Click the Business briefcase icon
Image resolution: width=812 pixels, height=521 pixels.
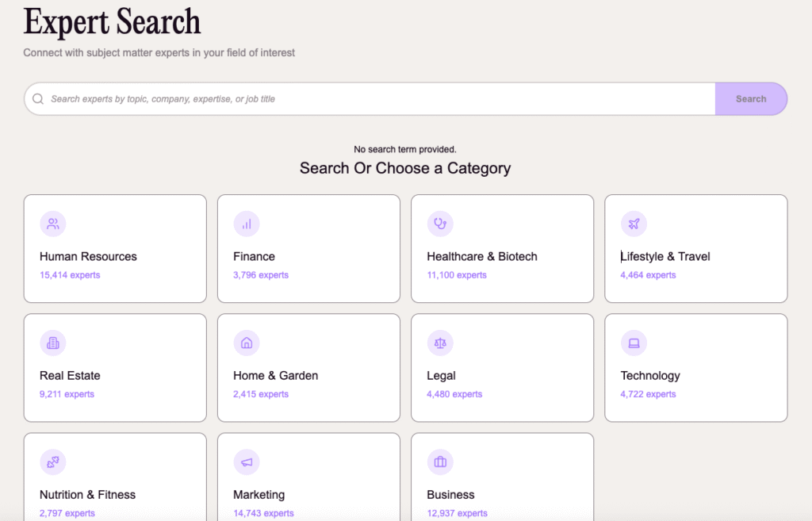pyautogui.click(x=440, y=462)
